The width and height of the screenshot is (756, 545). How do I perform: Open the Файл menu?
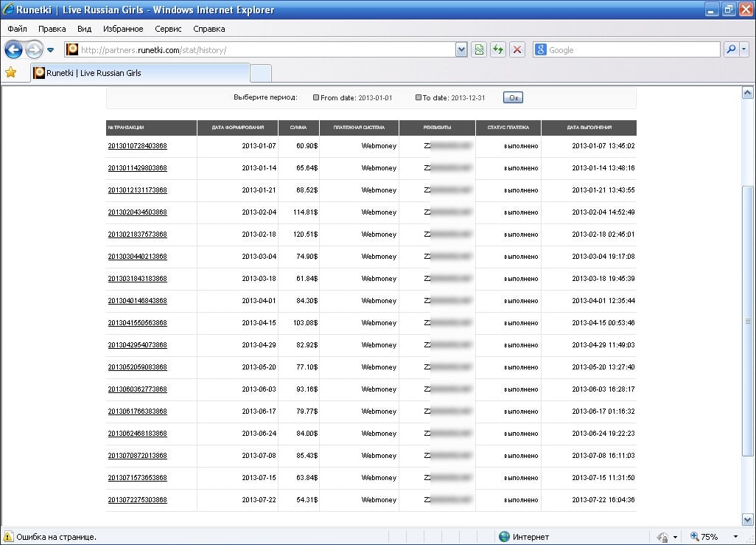(x=17, y=29)
